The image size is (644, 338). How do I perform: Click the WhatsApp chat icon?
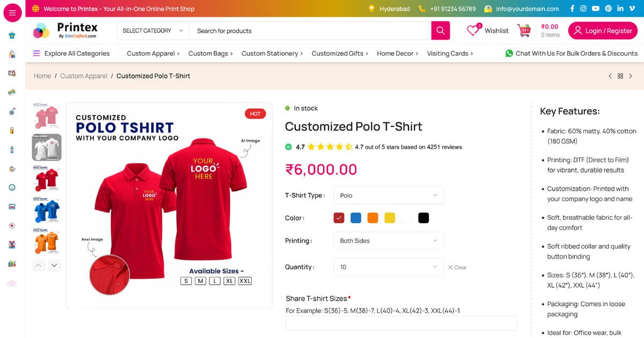coord(509,53)
